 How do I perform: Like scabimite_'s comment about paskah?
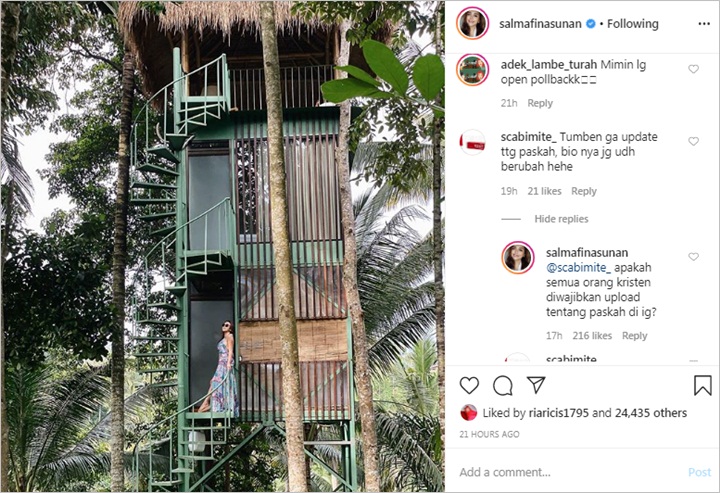tap(694, 141)
